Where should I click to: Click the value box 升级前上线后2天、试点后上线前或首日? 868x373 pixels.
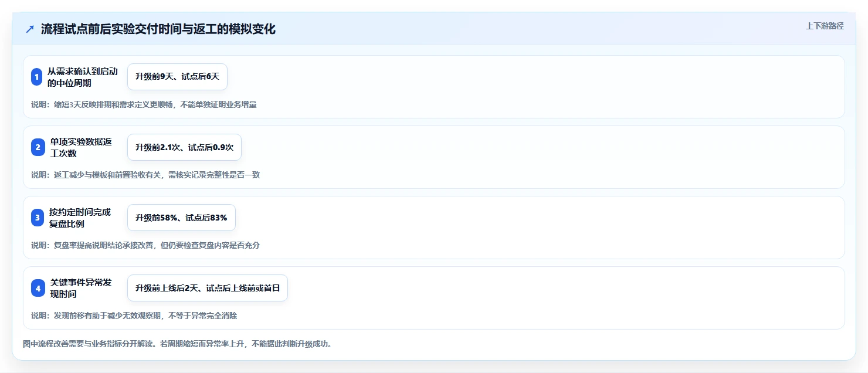tap(208, 288)
